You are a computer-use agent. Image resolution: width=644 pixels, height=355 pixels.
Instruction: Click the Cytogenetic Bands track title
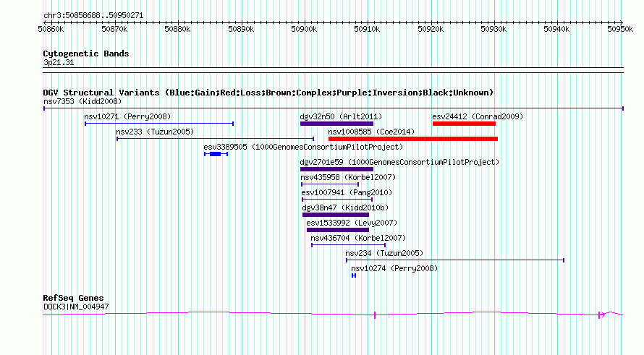pos(86,54)
